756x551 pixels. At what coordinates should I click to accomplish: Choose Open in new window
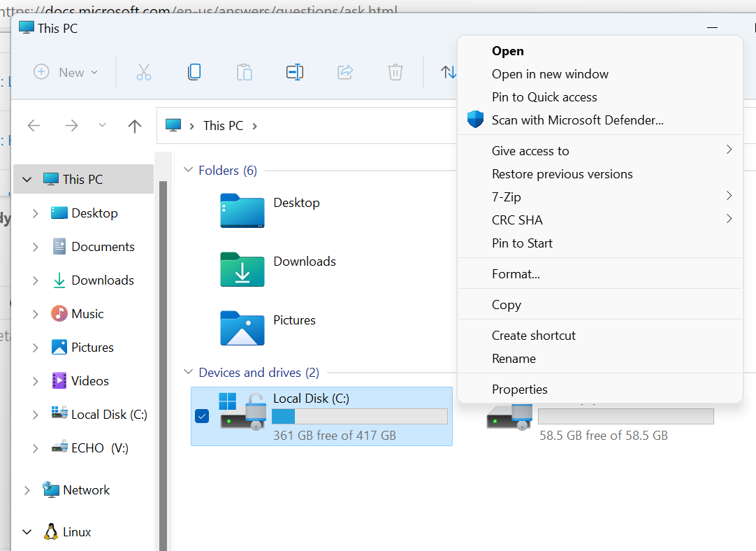coord(599,74)
